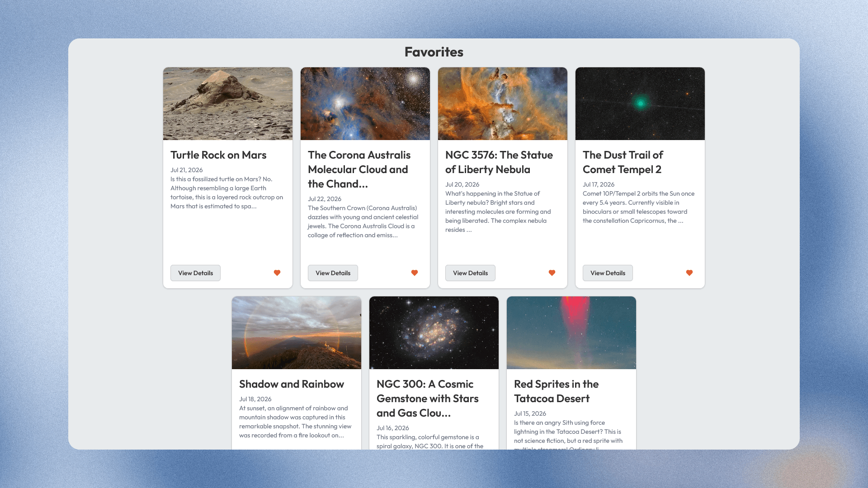The height and width of the screenshot is (488, 868).
Task: Open the Statue of Liberty Nebula thumbnail
Action: pos(503,103)
